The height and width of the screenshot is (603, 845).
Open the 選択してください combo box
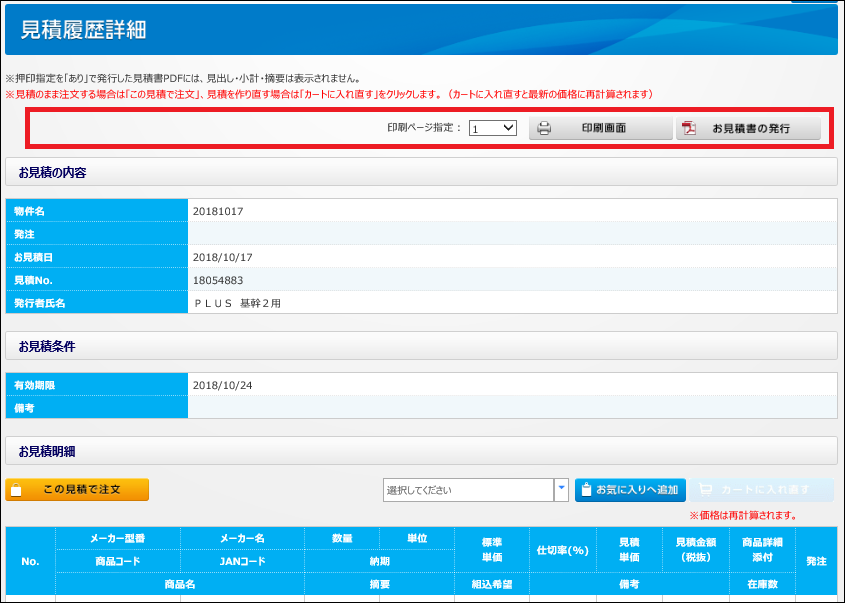(468, 490)
